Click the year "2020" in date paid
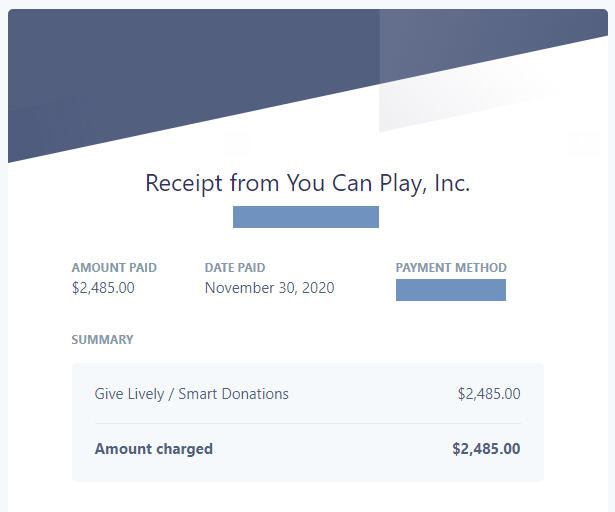The width and height of the screenshot is (615, 512). coord(317,288)
